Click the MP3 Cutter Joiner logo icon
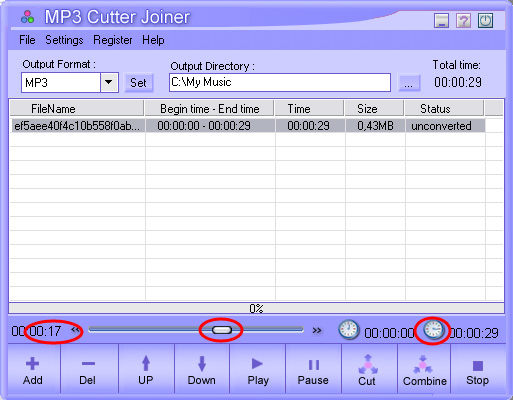Viewport: 513px width, 400px height. (27, 17)
